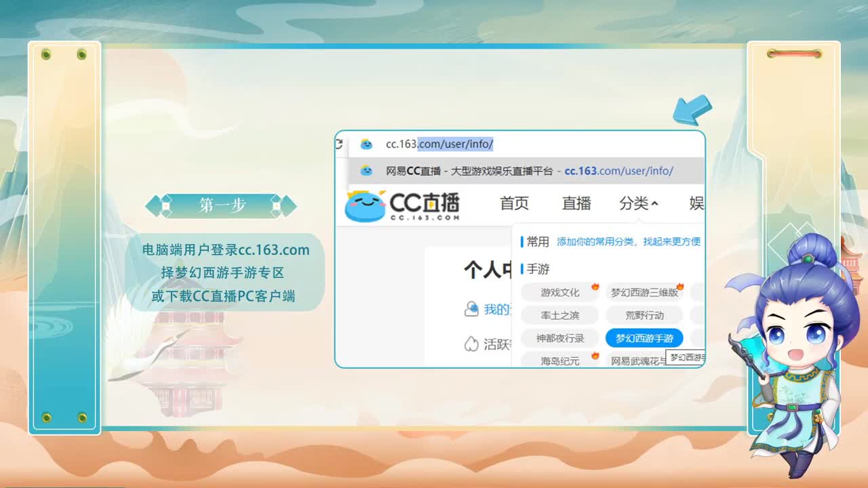Click the CC favicon inside the address bar
Screen dimensions: 868x488
coord(366,144)
